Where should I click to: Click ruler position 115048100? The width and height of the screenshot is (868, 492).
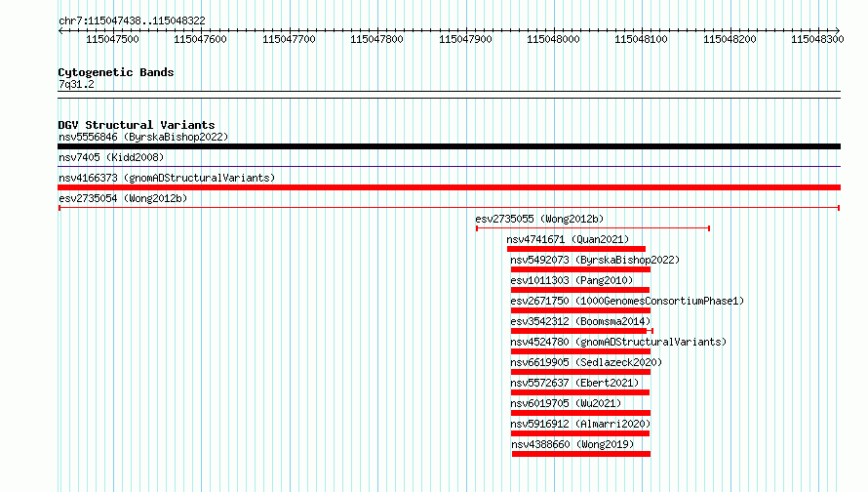coord(641,39)
